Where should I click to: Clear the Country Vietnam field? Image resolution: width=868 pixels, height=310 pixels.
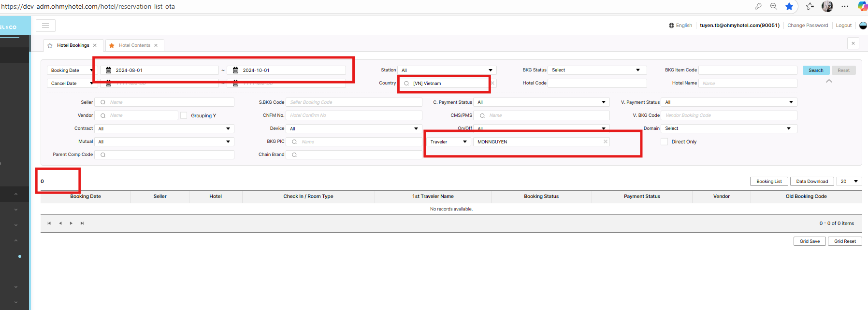492,83
